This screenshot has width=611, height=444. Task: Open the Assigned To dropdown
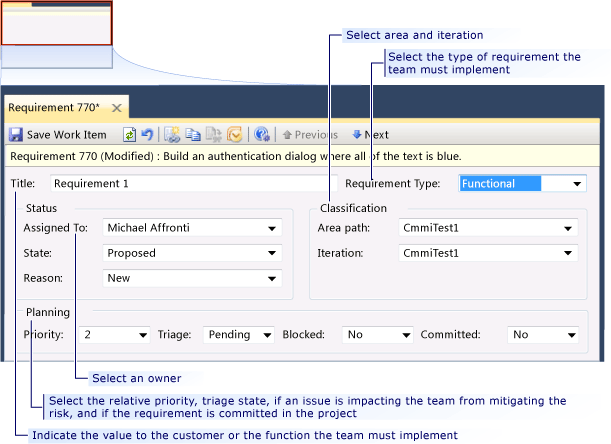click(x=272, y=228)
